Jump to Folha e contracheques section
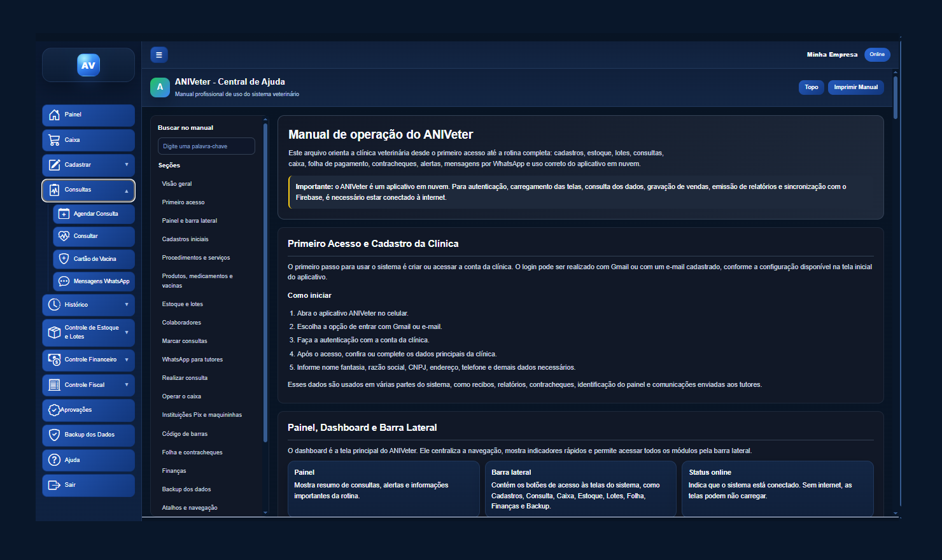 point(192,452)
